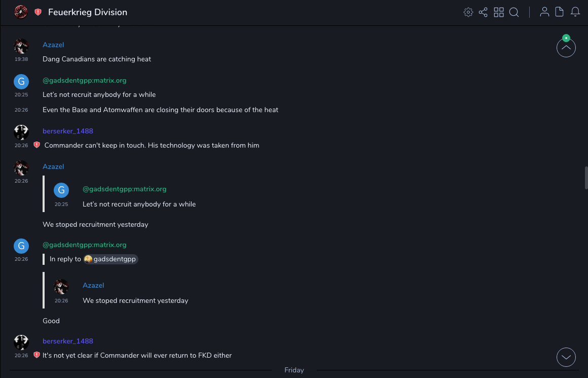This screenshot has width=588, height=378.
Task: Click the vertical scrollbar thumb on right edge
Action: click(586, 178)
